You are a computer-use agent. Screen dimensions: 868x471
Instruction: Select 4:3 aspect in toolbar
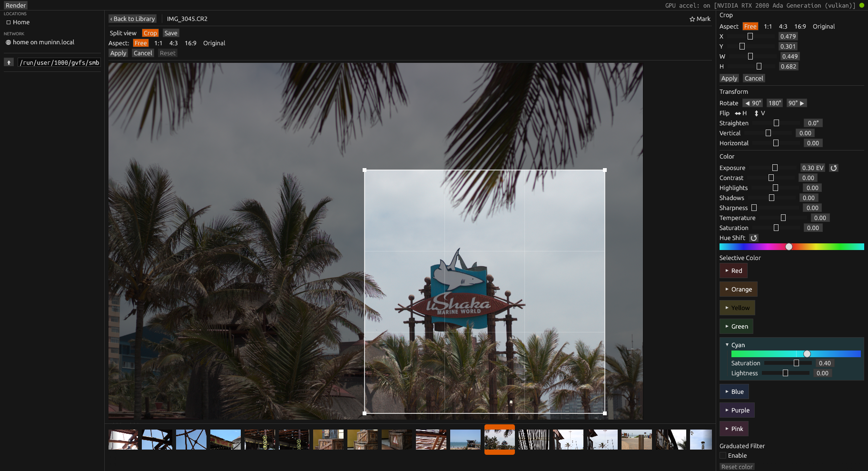[174, 43]
